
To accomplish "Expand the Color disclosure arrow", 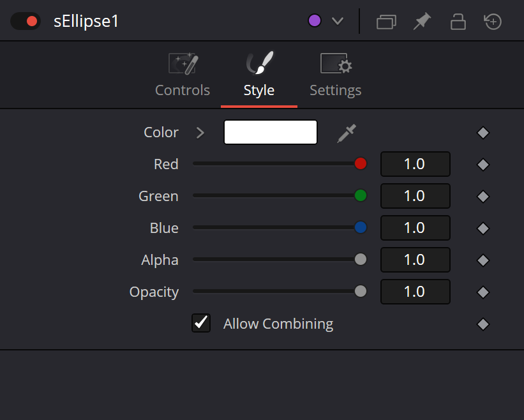I will coord(200,133).
